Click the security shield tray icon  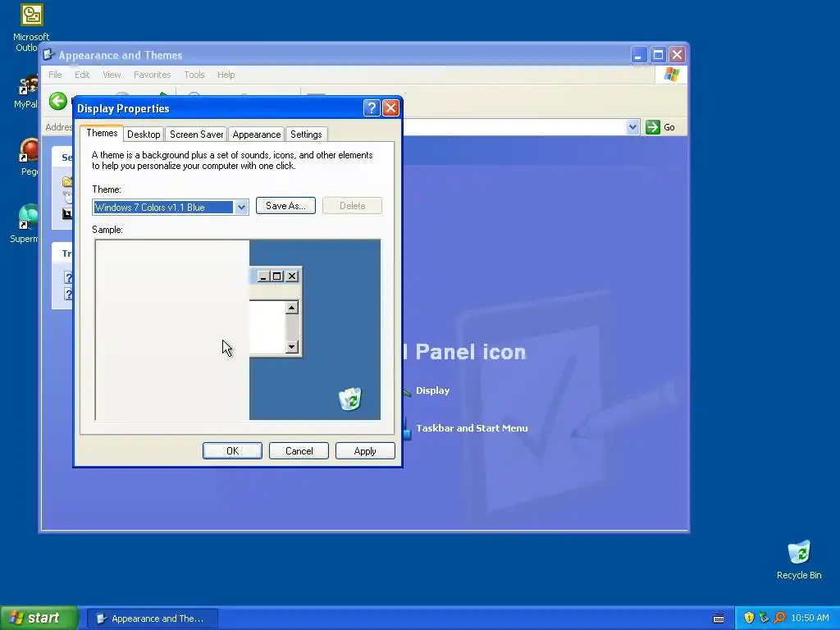[749, 618]
